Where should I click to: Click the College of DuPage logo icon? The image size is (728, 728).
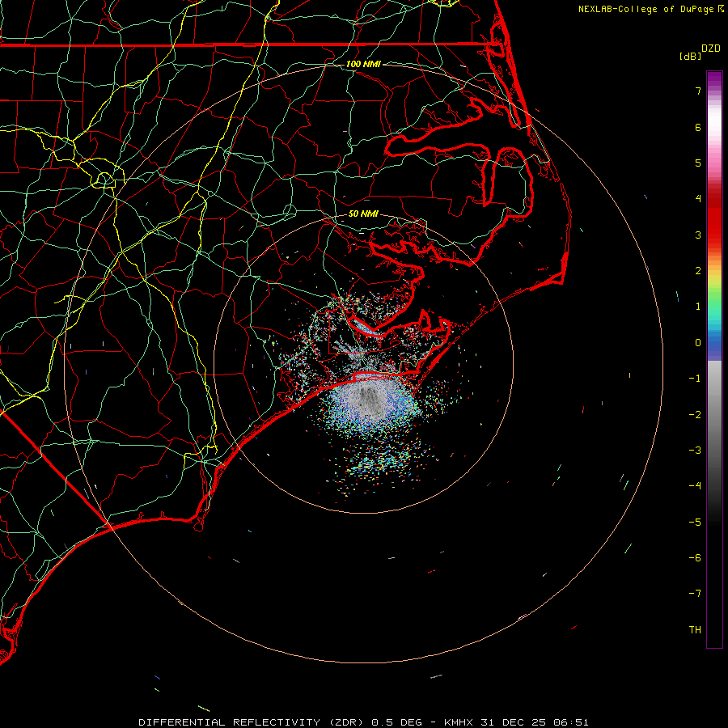721,9
